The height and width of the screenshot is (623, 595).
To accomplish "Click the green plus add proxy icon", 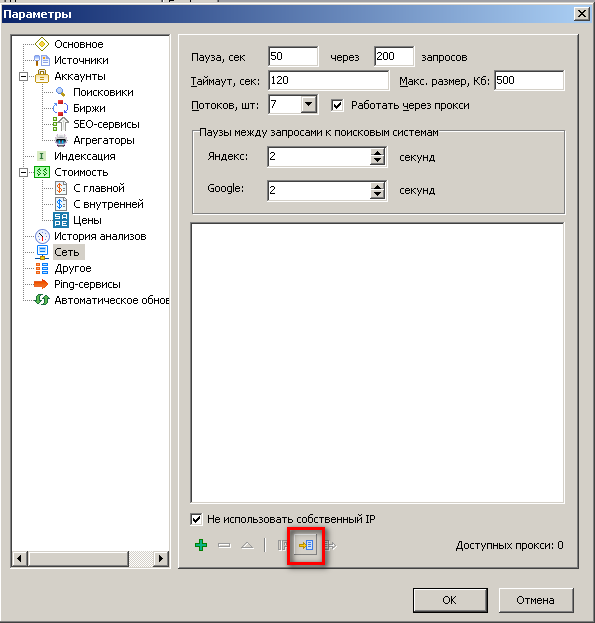I will (x=201, y=545).
